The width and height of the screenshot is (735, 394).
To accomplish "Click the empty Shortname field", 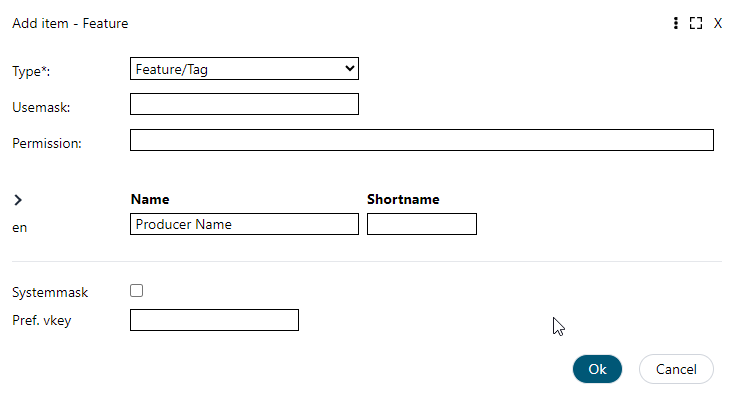I will click(x=422, y=224).
